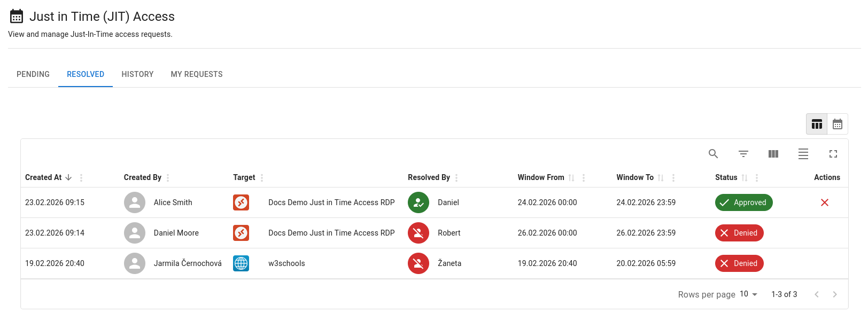Click Jarmila Černochová's user avatar
This screenshot has height=328, width=868.
coord(135,263)
